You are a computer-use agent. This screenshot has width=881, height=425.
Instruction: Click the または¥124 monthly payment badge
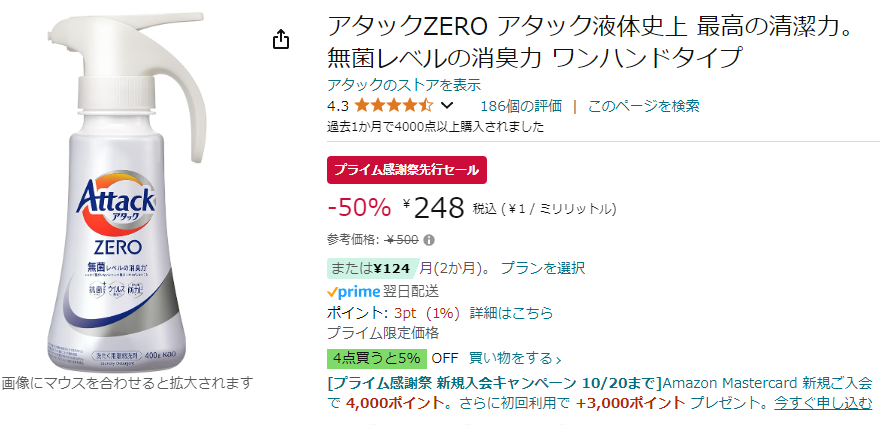pyautogui.click(x=372, y=268)
